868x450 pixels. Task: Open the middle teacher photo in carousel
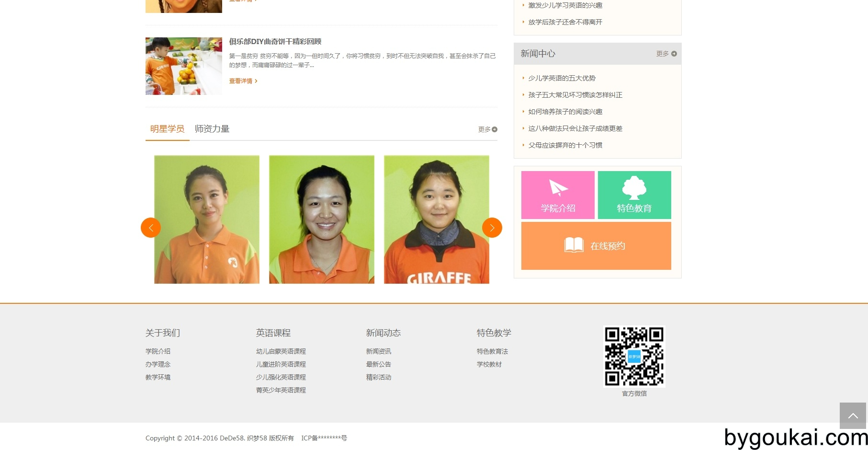click(x=322, y=219)
